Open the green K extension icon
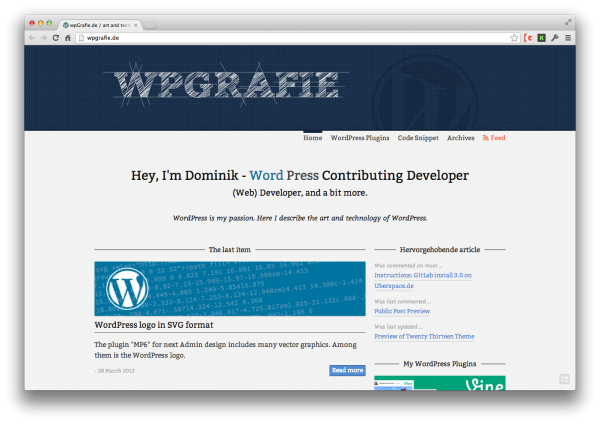The height and width of the screenshot is (424, 600). coord(541,38)
